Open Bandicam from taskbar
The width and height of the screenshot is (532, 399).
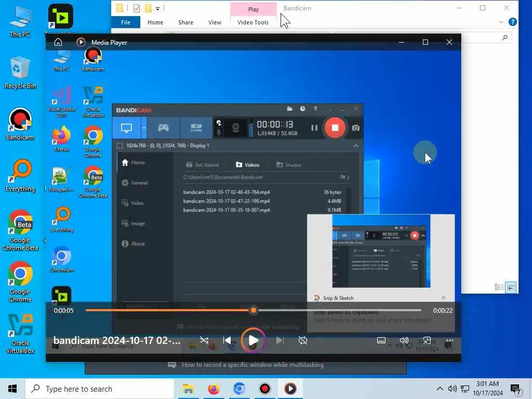(264, 389)
